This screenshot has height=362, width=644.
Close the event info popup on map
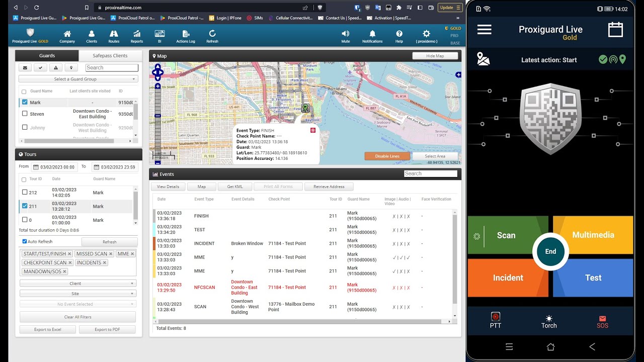[313, 130]
